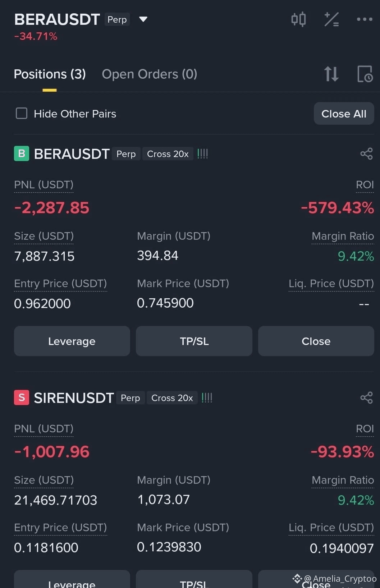380x588 pixels.
Task: Open the BERAUSDT Cross 20x margin selector
Action: pyautogui.click(x=168, y=154)
